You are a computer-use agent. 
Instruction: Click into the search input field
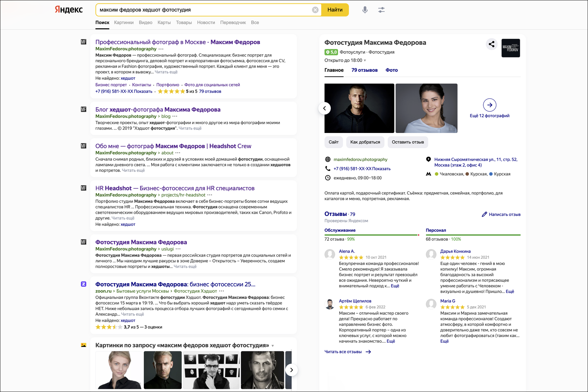(x=205, y=10)
